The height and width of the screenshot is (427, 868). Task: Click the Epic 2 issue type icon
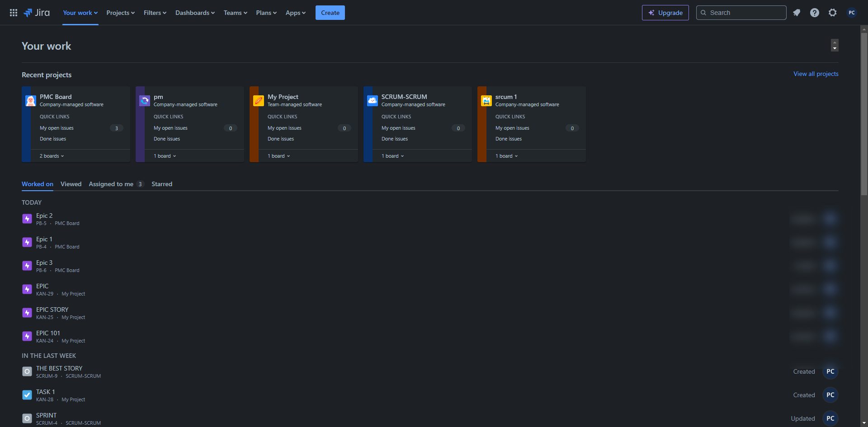[27, 219]
